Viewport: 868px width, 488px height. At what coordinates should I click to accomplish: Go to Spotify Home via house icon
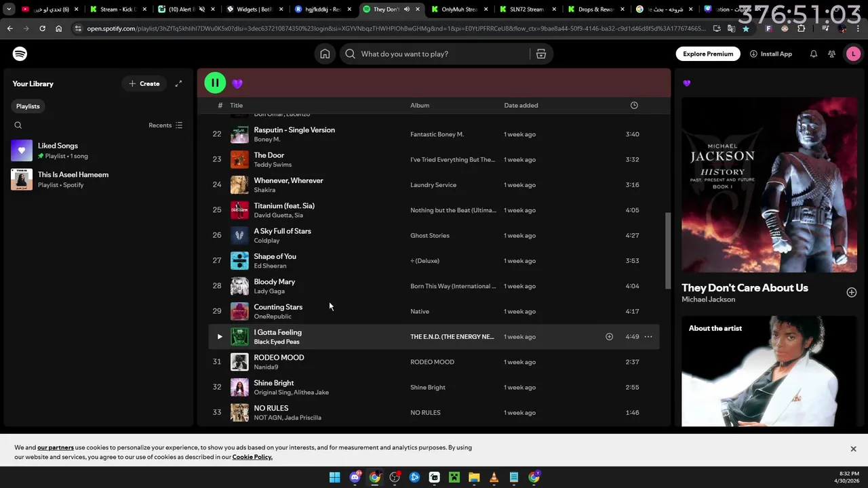click(325, 54)
